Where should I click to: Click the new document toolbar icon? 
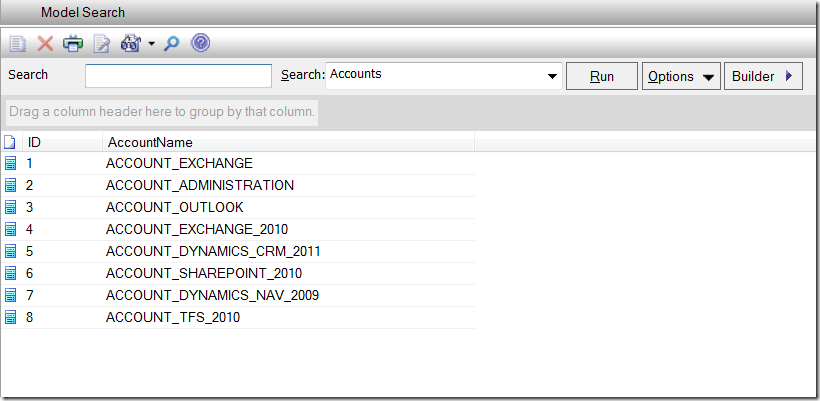(x=17, y=43)
